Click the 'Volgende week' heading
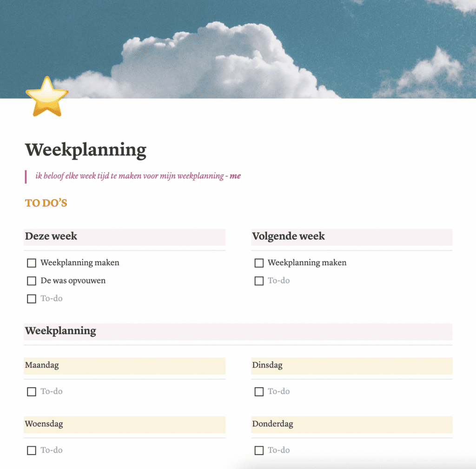Viewport: 476px width, 469px height. pyautogui.click(x=288, y=236)
